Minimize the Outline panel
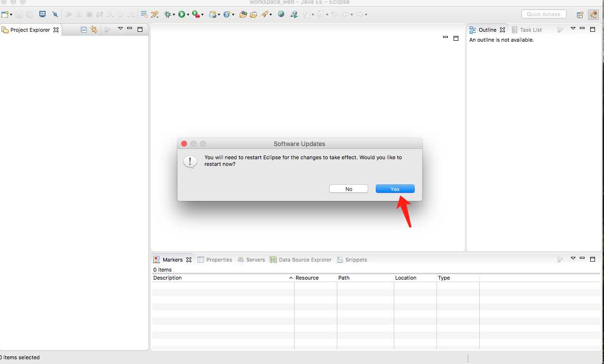Screen dimensions: 604x364 (582, 28)
